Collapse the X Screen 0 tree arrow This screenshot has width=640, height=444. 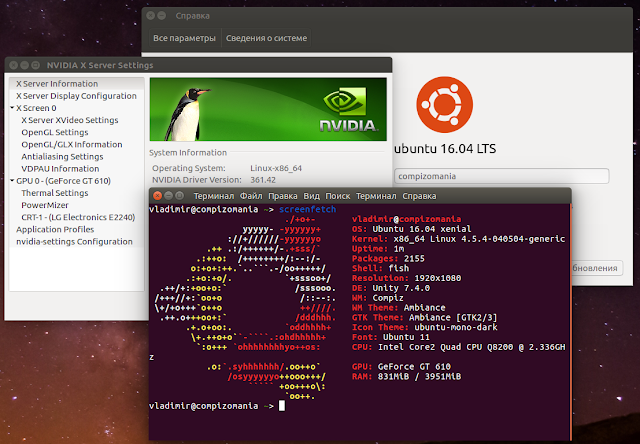12,108
